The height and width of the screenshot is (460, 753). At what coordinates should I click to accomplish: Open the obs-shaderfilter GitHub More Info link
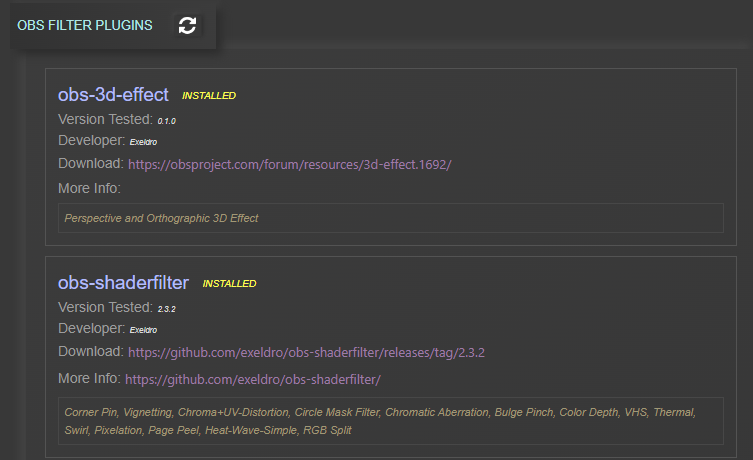tap(253, 379)
